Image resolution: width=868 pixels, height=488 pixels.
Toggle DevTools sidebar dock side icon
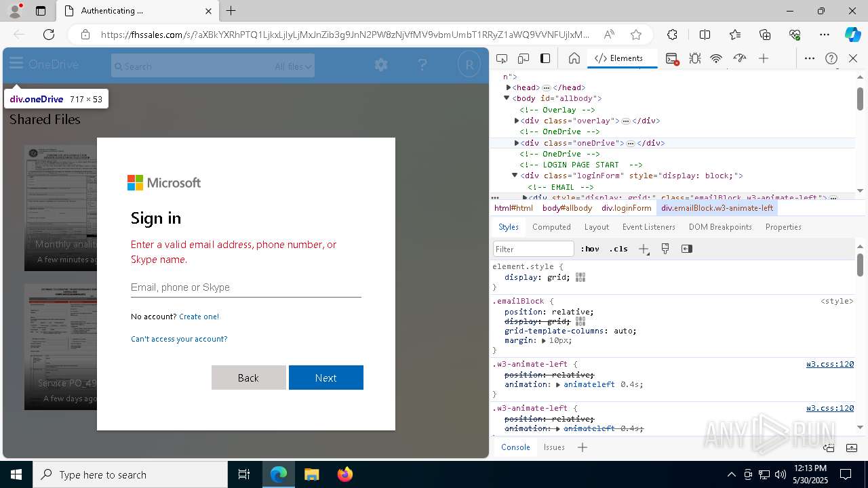point(545,58)
